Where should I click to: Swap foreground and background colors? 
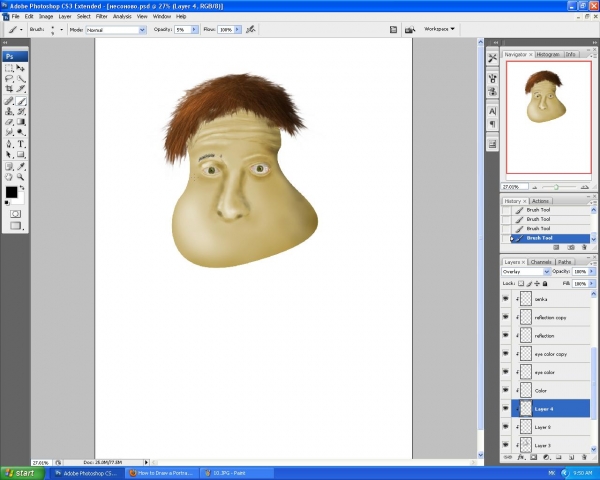(x=22, y=188)
